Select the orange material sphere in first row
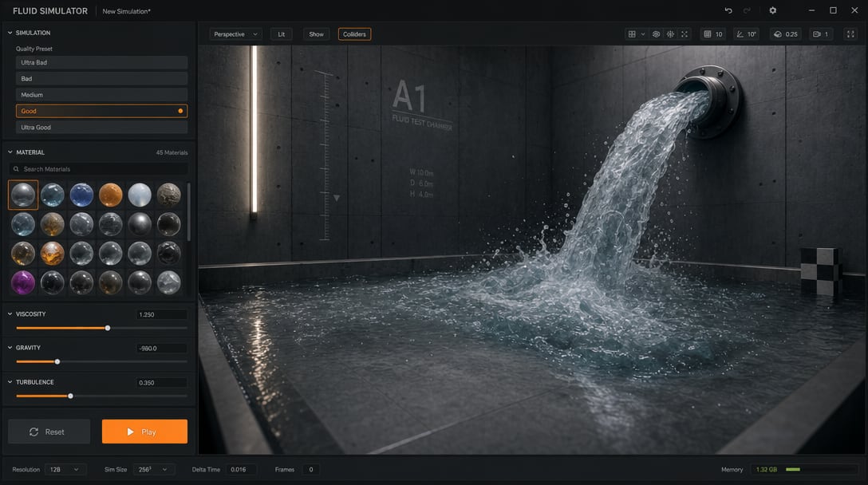This screenshot has height=485, width=868. pos(111,195)
